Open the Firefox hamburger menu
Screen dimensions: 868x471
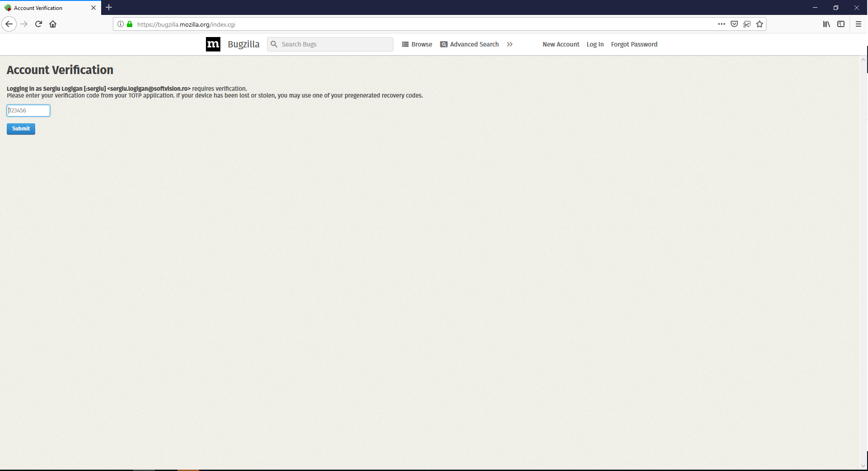[859, 24]
